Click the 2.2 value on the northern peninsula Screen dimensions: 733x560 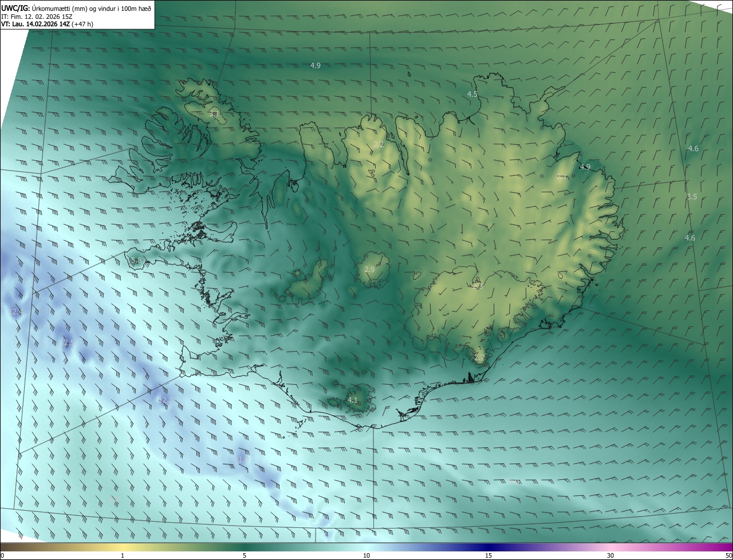[x=379, y=145]
